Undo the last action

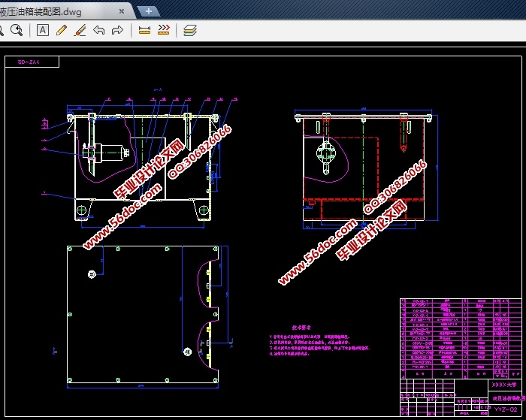(x=98, y=30)
